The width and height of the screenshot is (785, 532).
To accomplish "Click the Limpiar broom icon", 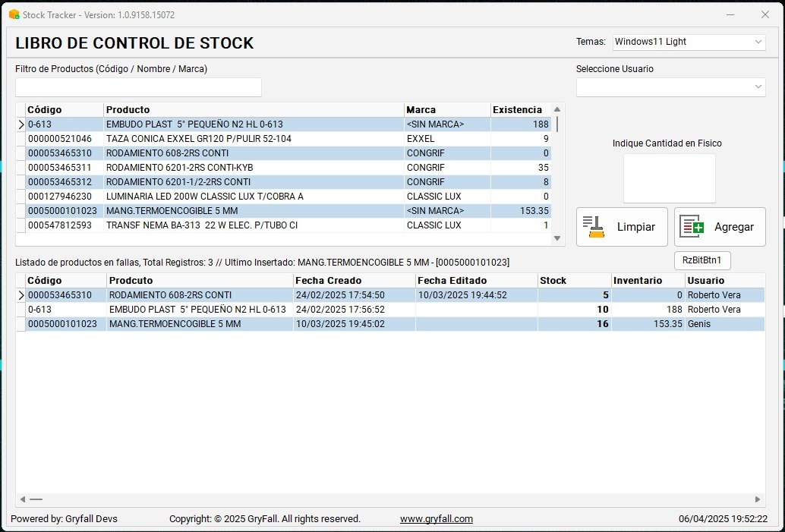I will click(593, 227).
